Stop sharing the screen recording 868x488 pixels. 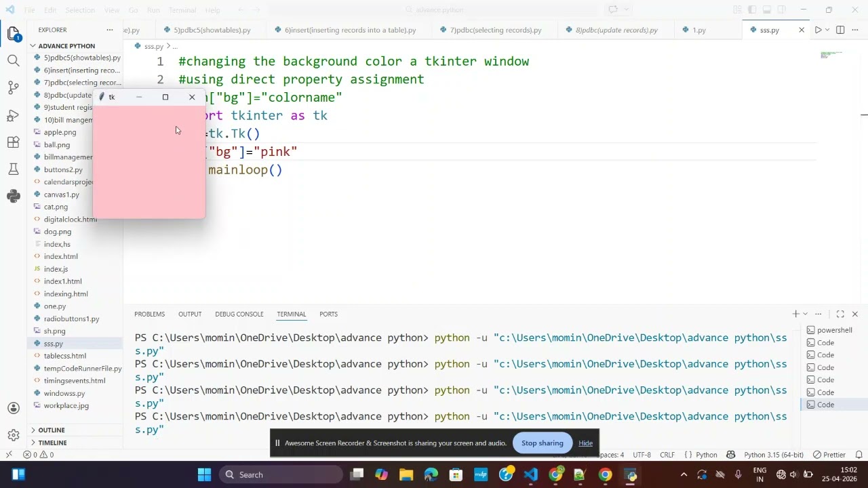[542, 443]
